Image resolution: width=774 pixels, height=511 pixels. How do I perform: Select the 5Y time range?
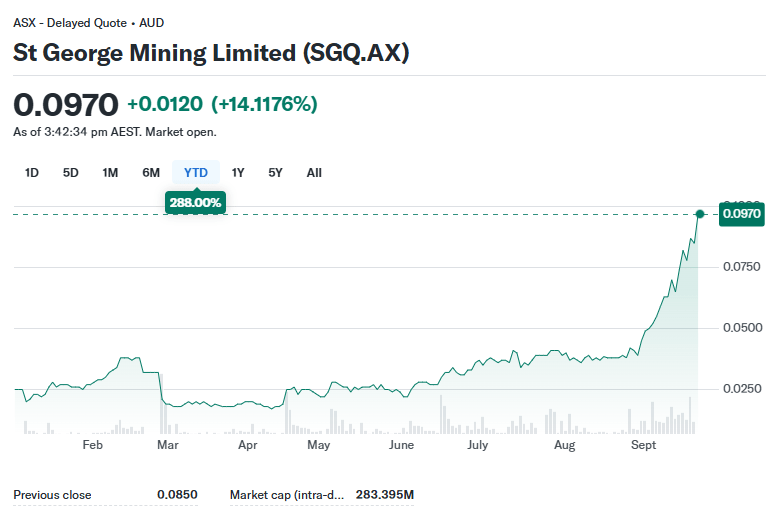click(x=276, y=173)
